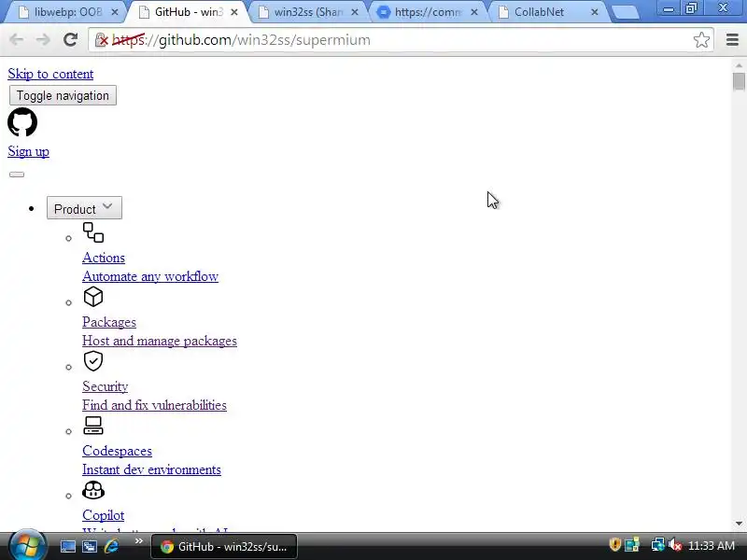Go forward with the browser forward arrow

point(43,39)
